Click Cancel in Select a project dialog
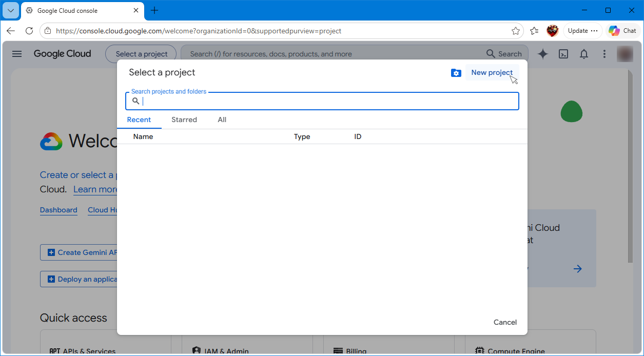The width and height of the screenshot is (644, 356). [x=505, y=322]
